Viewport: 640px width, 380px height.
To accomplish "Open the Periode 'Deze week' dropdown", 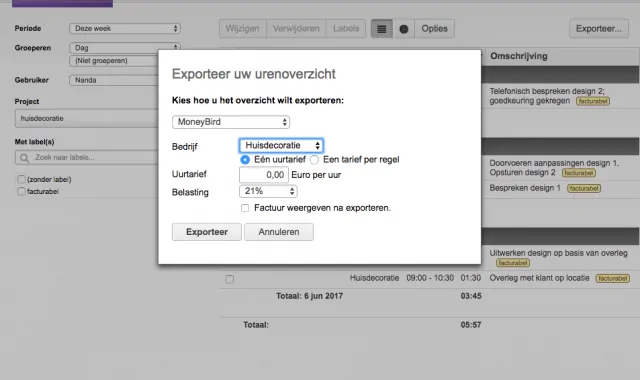I will 125,29.
